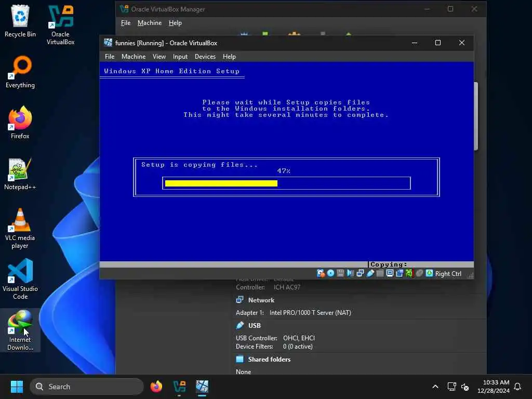
Task: Open the Devices menu of the running VM
Action: [205, 57]
